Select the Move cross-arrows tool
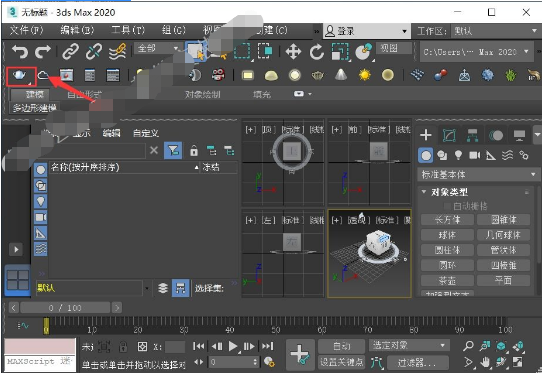Image resolution: width=545 pixels, height=375 pixels. [293, 52]
